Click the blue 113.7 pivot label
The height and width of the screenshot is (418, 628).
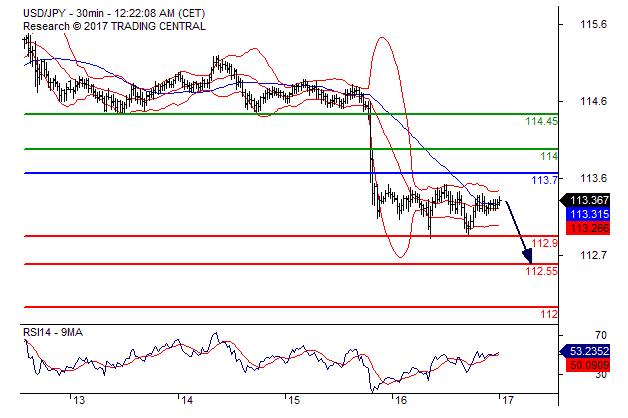tap(544, 180)
